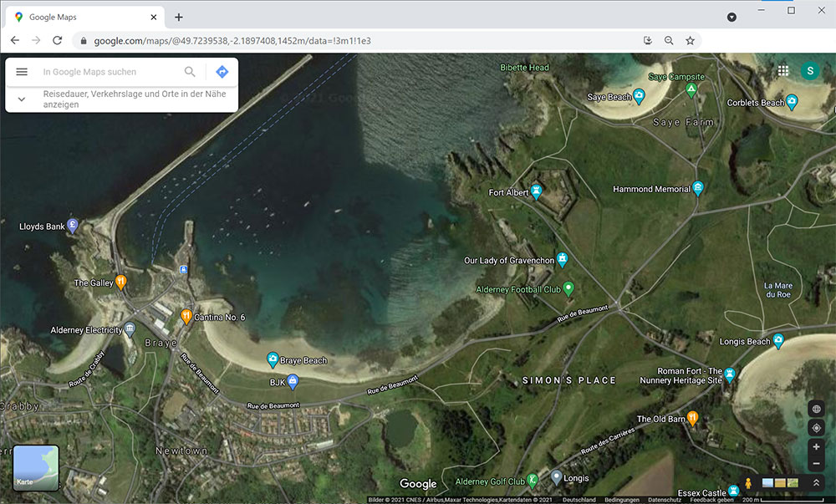Zoom in on the map
Viewport: 836px width, 504px height.
click(817, 447)
